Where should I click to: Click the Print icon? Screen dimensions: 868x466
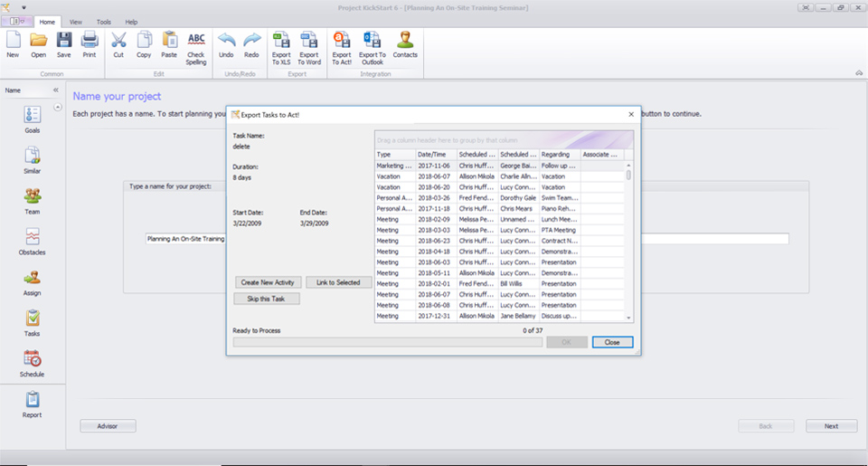click(x=90, y=45)
